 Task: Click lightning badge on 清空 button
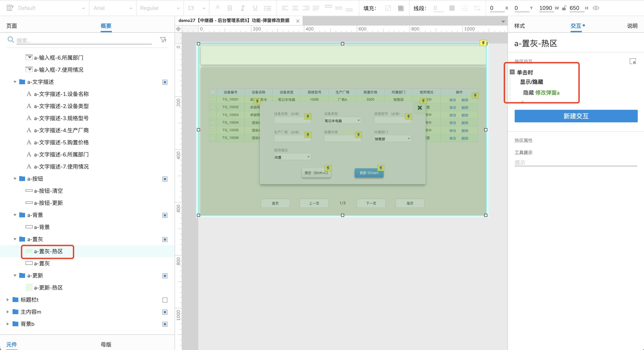click(x=328, y=168)
